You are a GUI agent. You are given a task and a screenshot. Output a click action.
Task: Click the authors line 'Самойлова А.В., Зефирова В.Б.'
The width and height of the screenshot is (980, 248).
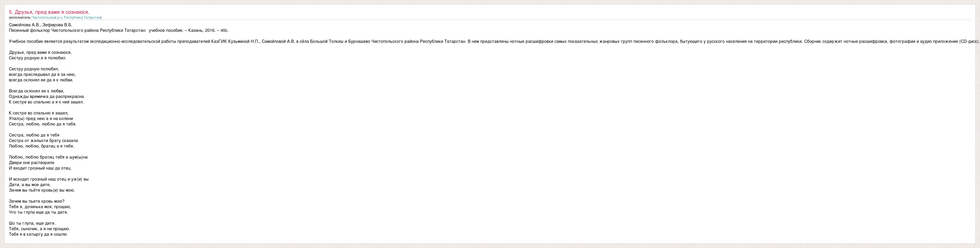click(38, 25)
